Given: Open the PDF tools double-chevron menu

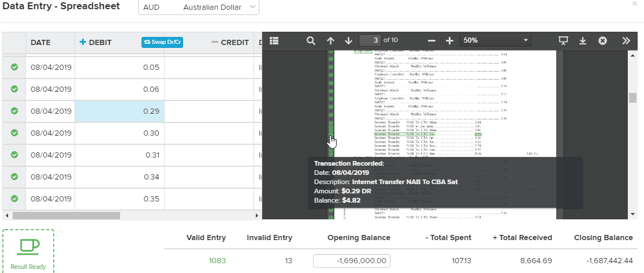Looking at the screenshot, I should click(626, 40).
